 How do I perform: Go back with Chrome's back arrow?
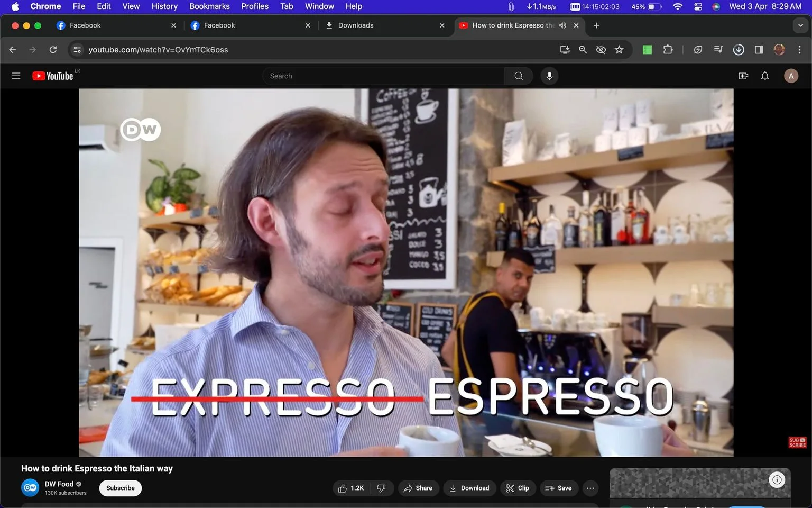tap(13, 50)
